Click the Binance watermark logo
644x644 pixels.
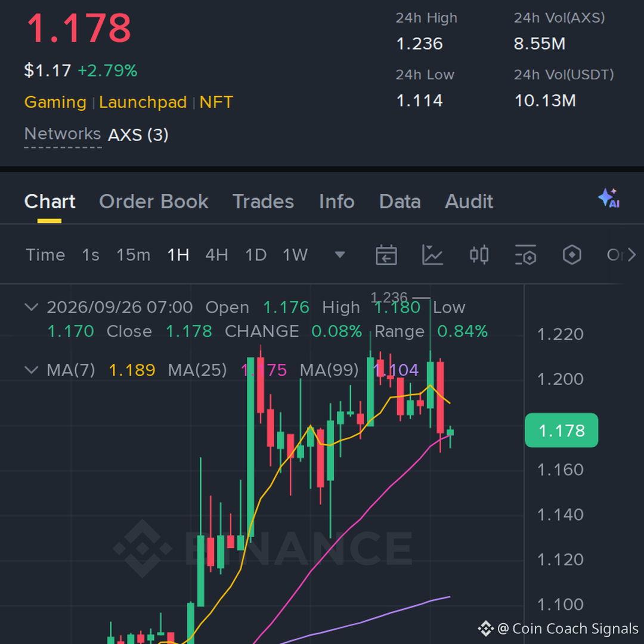click(x=142, y=549)
